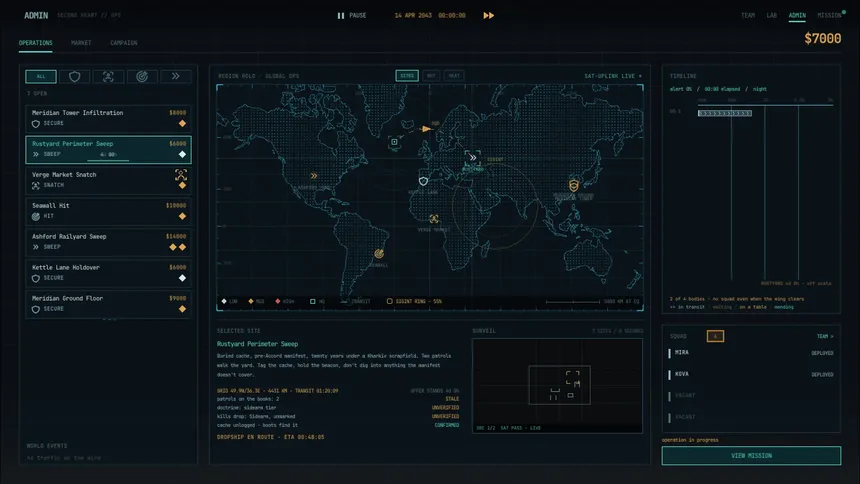Click the VIEW MISSION button
The image size is (860, 484).
pos(751,455)
